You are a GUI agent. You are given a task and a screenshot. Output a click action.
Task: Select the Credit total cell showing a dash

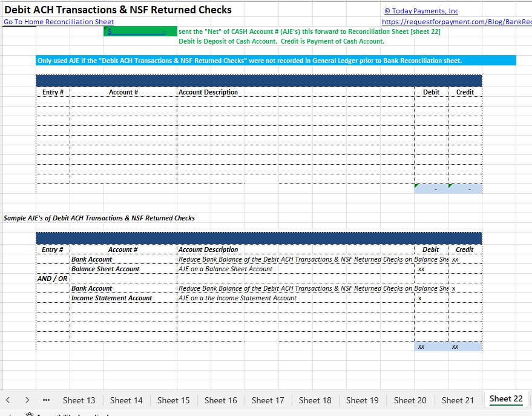tap(465, 189)
